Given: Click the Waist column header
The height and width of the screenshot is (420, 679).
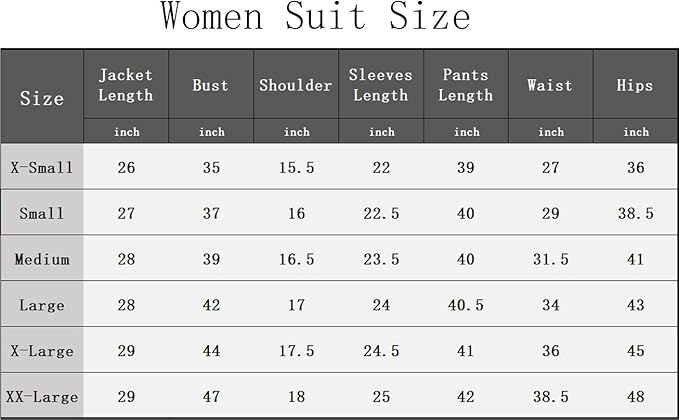Looking at the screenshot, I should tap(551, 85).
